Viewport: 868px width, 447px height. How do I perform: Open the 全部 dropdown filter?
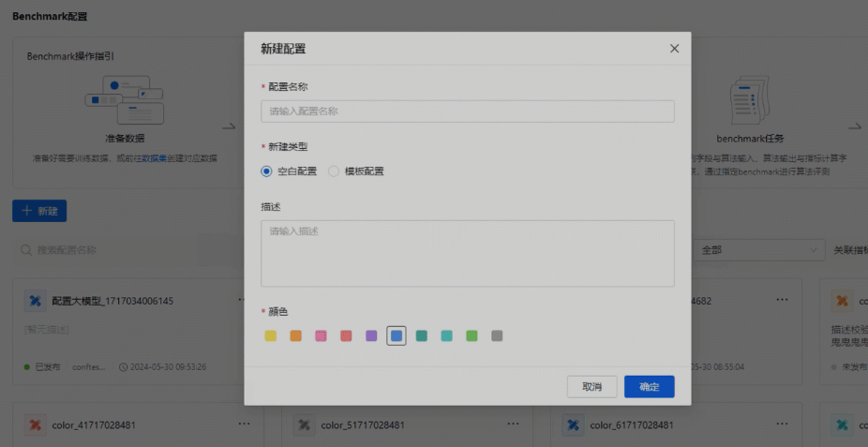point(758,250)
